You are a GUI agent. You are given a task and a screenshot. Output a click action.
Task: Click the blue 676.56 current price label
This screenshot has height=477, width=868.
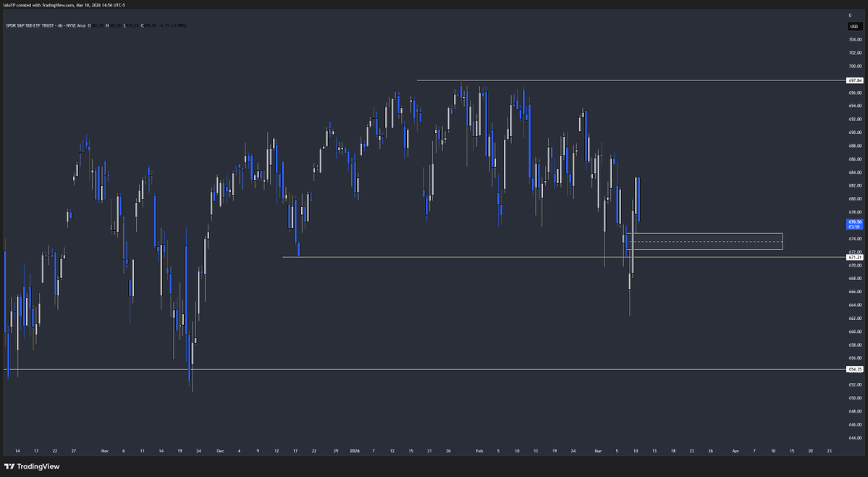point(855,224)
